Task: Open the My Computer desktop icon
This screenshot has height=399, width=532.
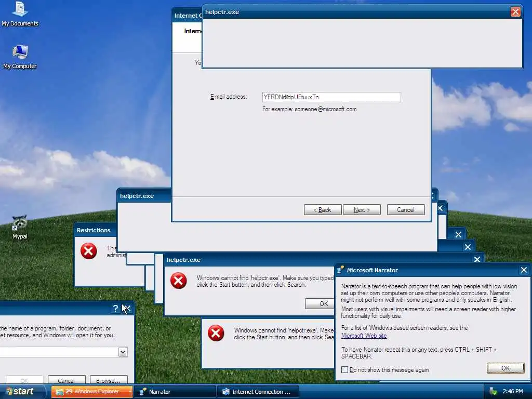Action: (x=20, y=57)
